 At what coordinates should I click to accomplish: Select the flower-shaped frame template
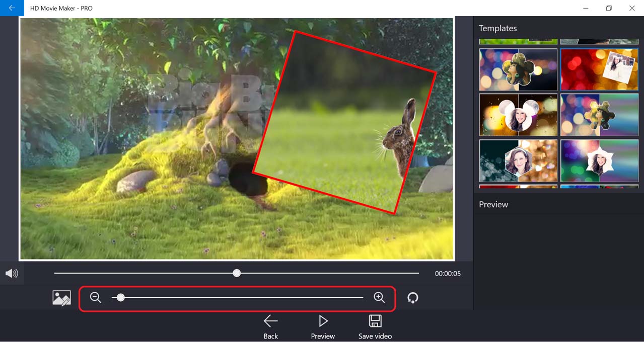tap(518, 69)
